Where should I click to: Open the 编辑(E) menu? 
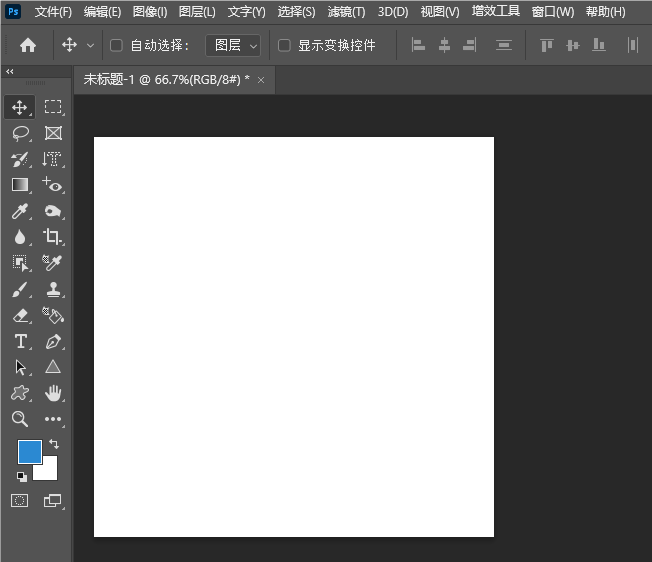click(x=102, y=12)
